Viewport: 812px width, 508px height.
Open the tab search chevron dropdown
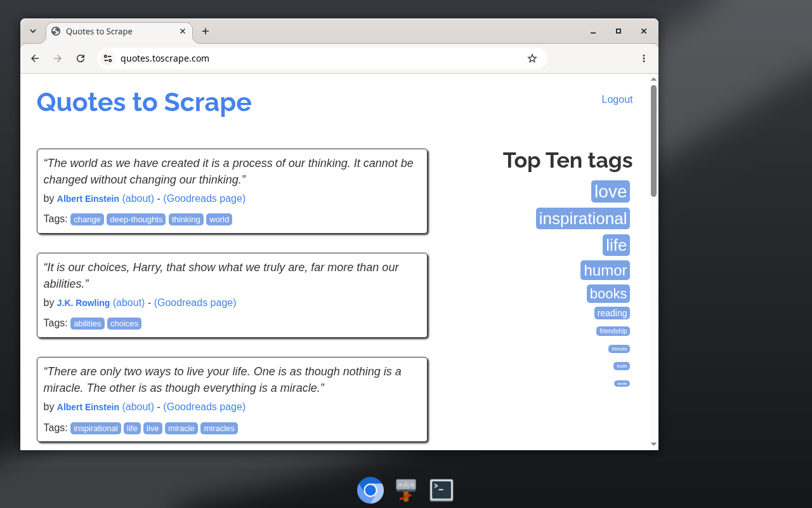[x=33, y=31]
